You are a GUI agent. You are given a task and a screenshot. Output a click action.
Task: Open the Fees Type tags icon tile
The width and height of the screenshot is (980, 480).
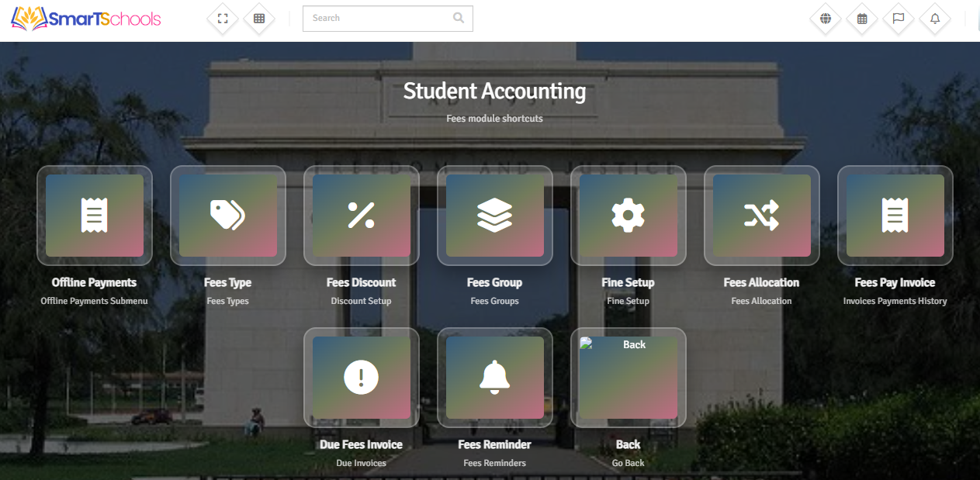[228, 216]
